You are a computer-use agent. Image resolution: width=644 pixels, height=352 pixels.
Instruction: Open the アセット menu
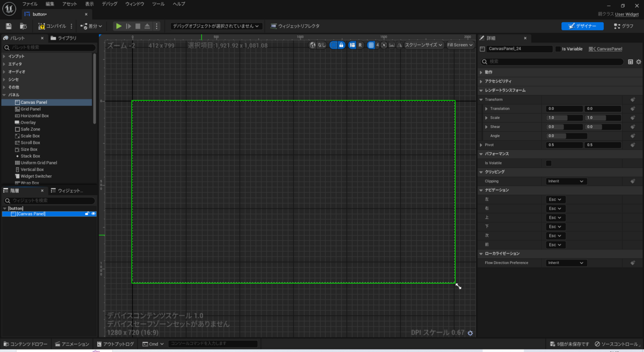(x=70, y=4)
